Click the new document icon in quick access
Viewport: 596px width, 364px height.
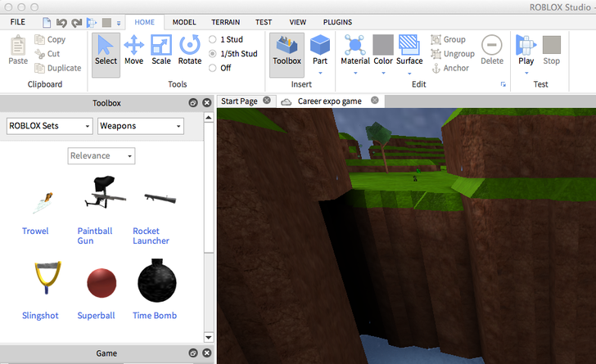[47, 23]
